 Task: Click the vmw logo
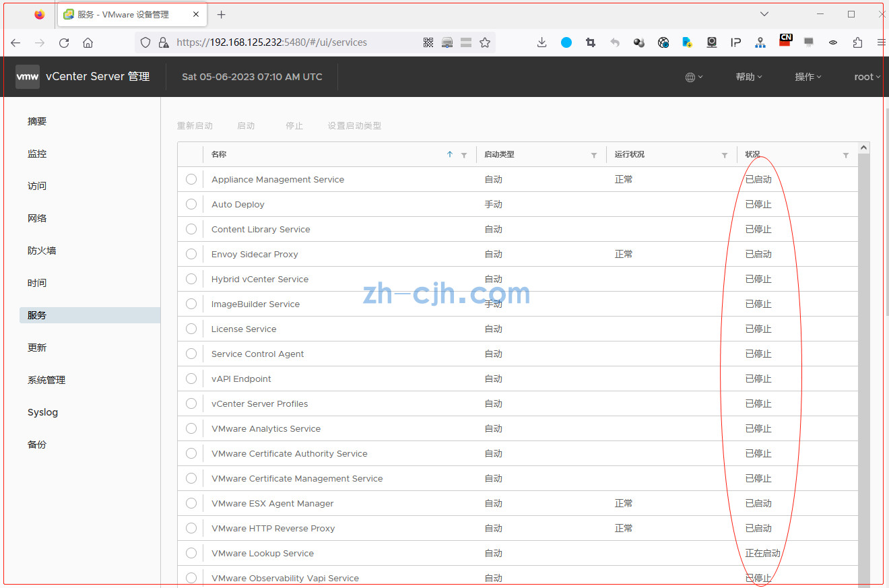[x=28, y=77]
